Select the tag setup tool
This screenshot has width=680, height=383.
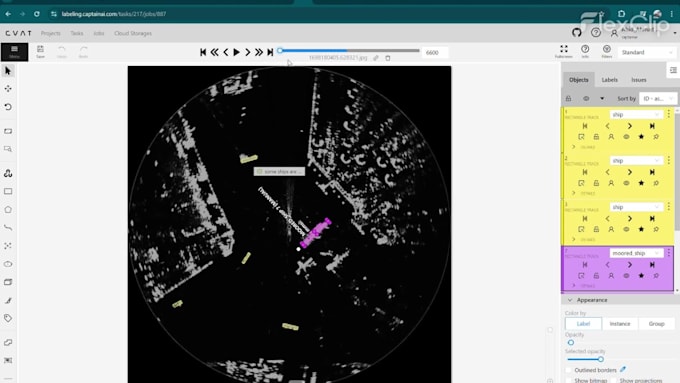pyautogui.click(x=8, y=318)
